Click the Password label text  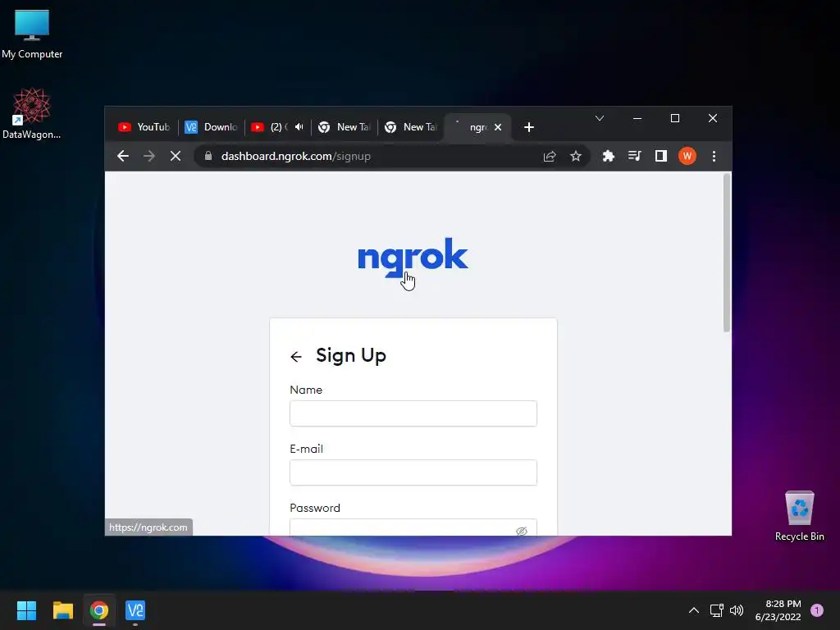(315, 508)
